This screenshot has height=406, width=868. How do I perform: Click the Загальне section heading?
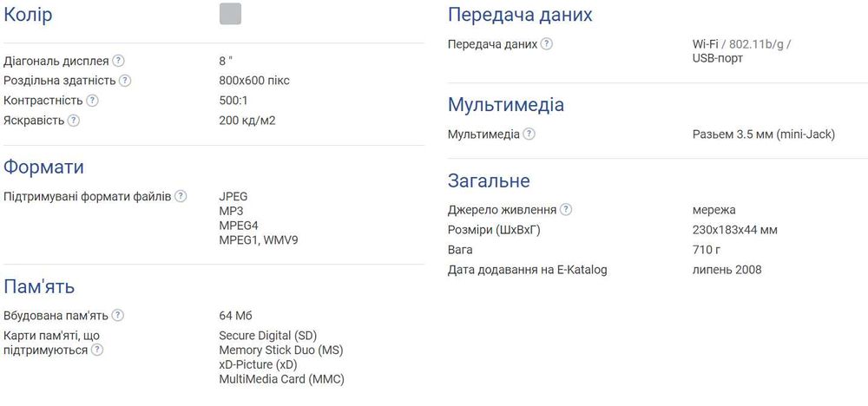[x=489, y=181]
